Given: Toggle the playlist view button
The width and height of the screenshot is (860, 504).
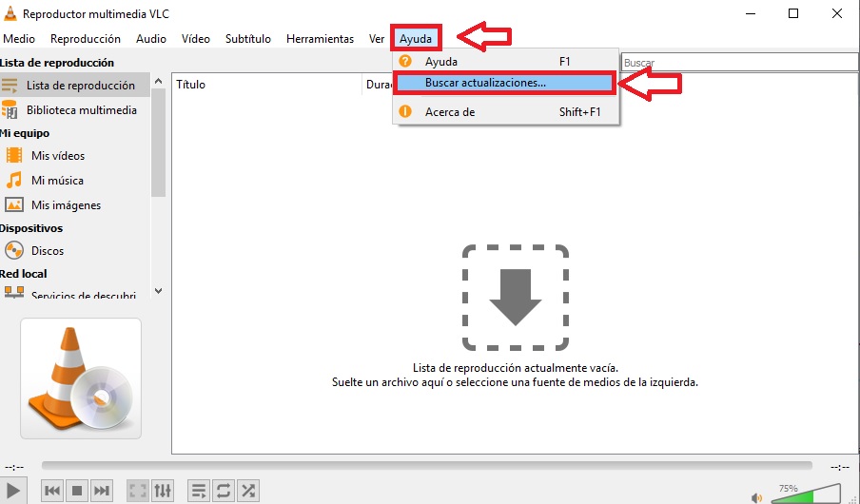Looking at the screenshot, I should tap(199, 491).
